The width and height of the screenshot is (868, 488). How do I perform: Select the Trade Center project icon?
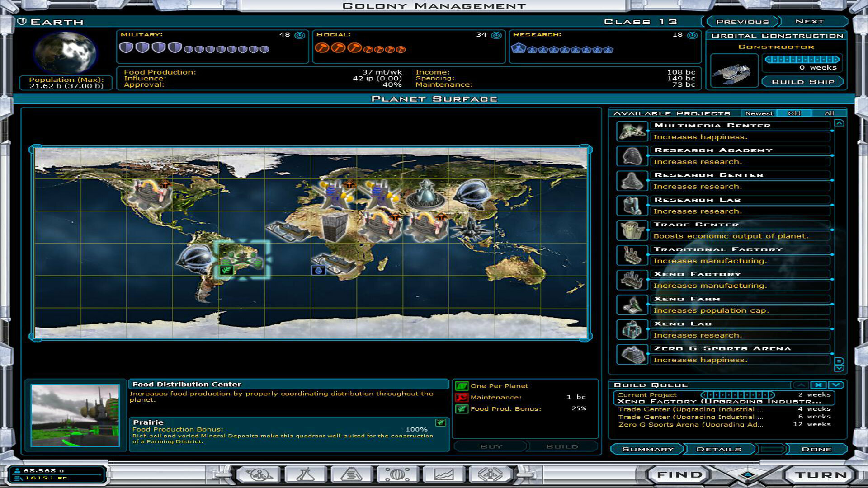(x=632, y=230)
